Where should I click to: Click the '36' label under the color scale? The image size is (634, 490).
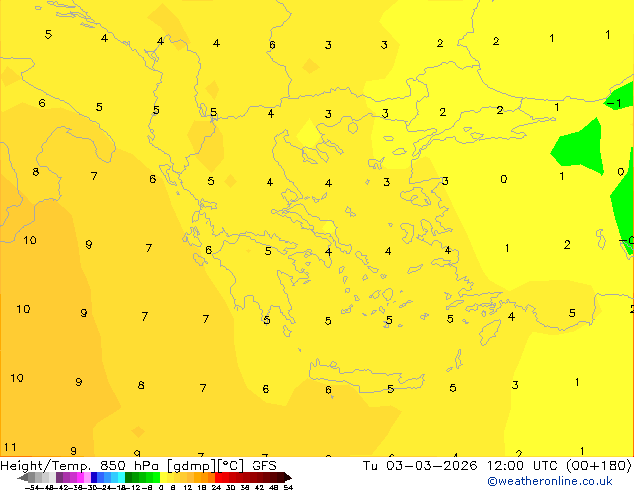pyautogui.click(x=245, y=487)
